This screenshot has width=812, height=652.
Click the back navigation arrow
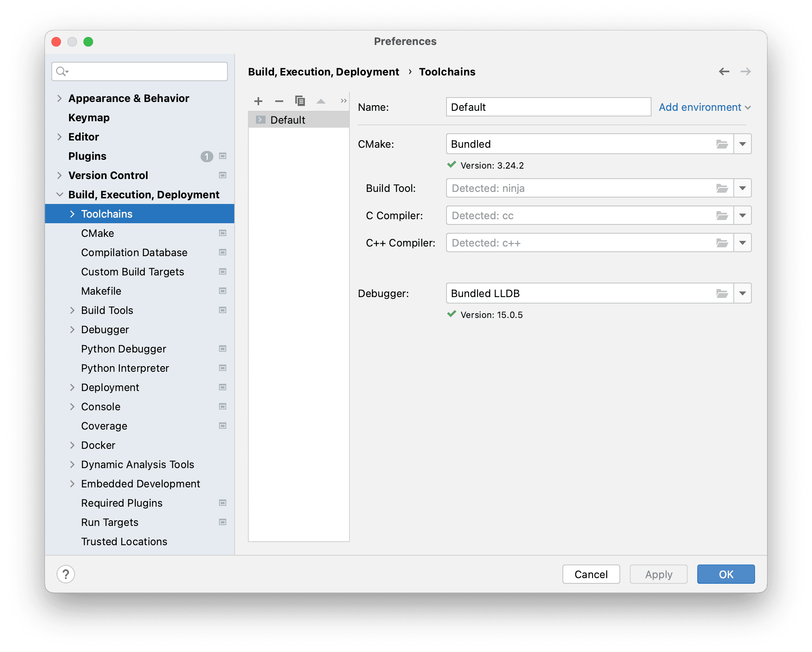click(x=724, y=72)
